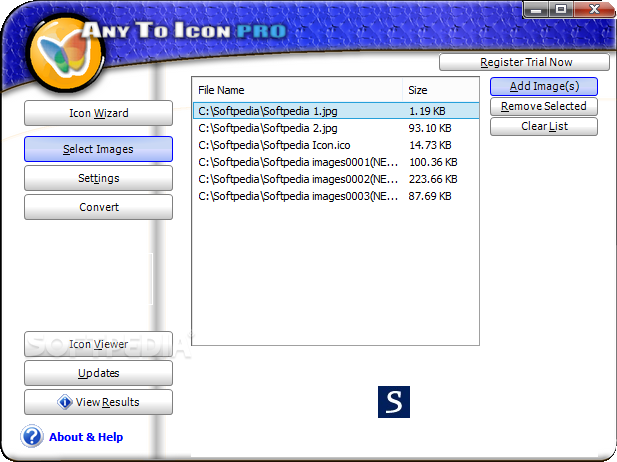Click the blue question mark help icon
This screenshot has height=462, width=617.
tap(32, 436)
